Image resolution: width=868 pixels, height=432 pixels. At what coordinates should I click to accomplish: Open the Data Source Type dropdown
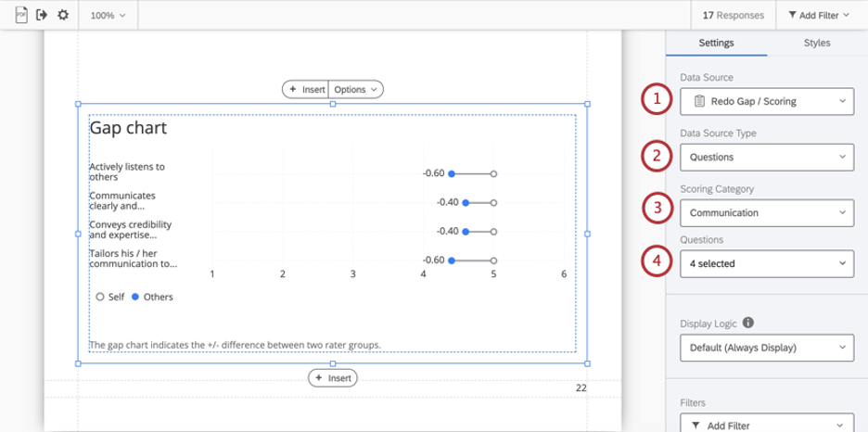pos(766,158)
